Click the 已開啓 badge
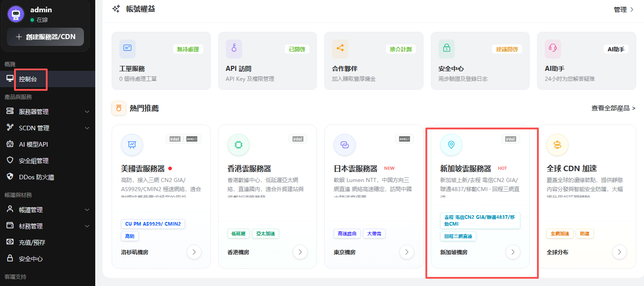This screenshot has width=644, height=286. [x=297, y=49]
